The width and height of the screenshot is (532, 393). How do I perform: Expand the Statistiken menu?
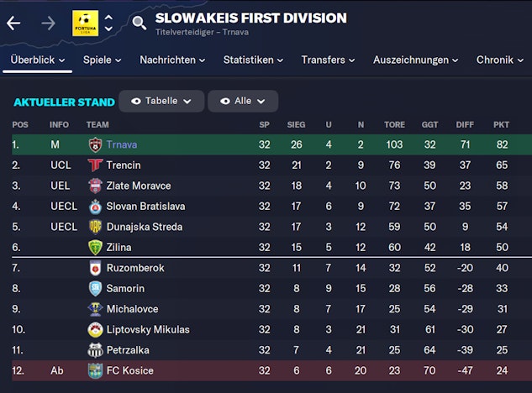point(252,60)
